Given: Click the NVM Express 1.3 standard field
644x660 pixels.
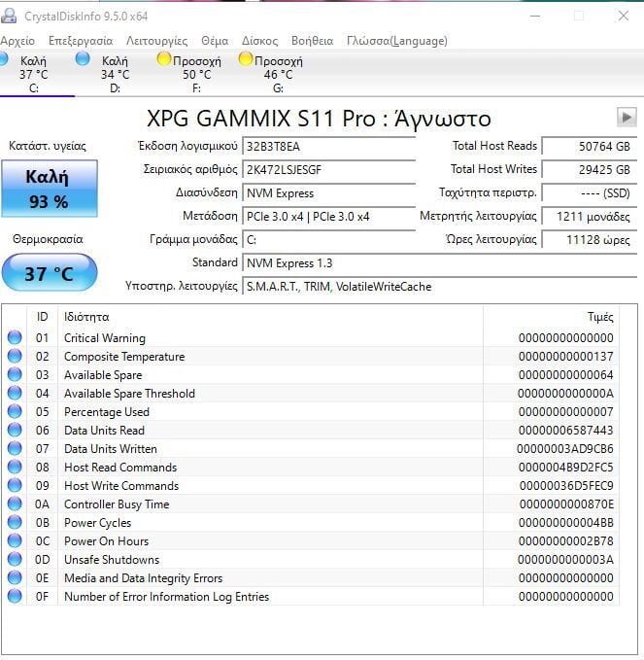Looking at the screenshot, I should [440, 263].
